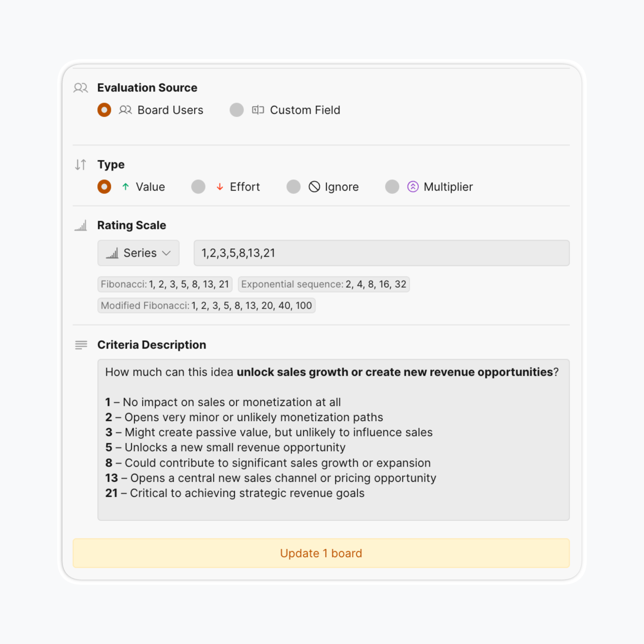The width and height of the screenshot is (644, 644).
Task: Click the Custom Field icon
Action: pos(258,110)
